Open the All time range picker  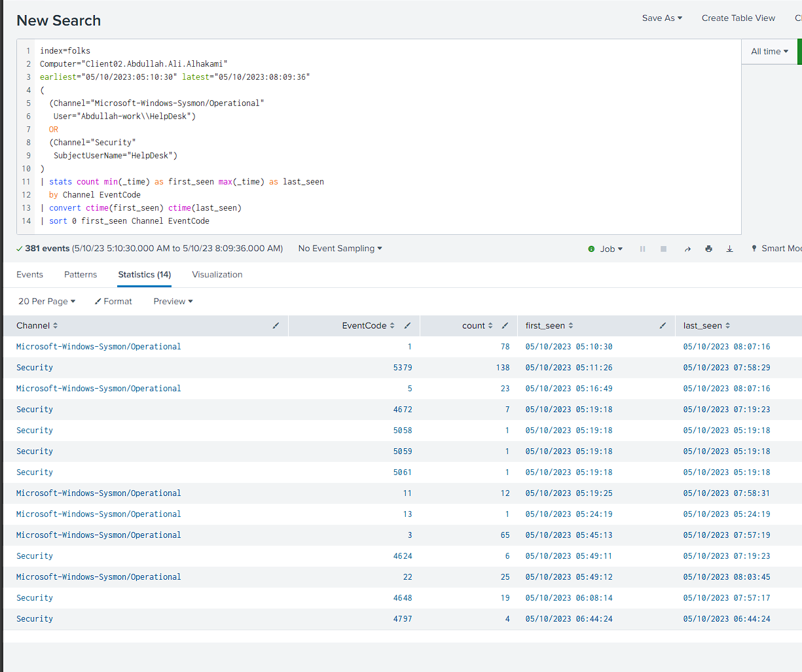[769, 51]
